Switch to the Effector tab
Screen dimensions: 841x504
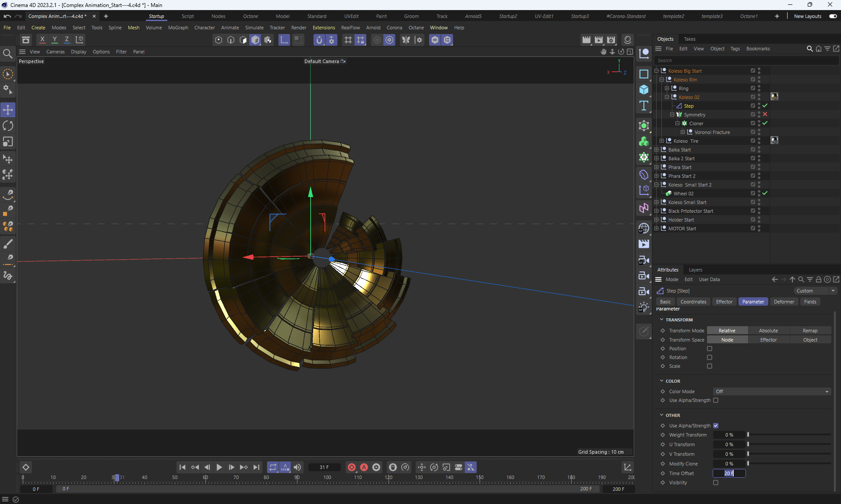click(724, 302)
